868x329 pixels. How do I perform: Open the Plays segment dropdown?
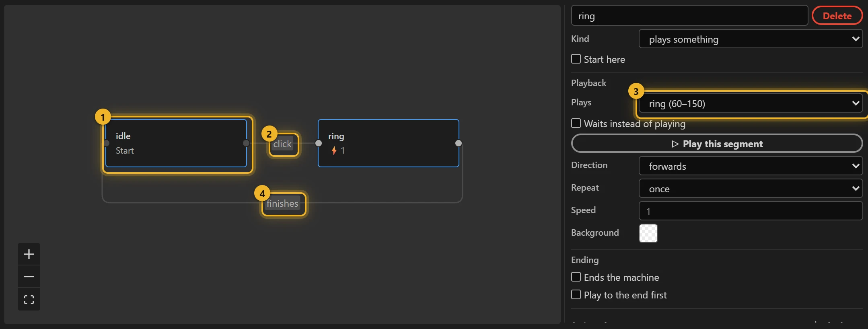click(x=751, y=103)
